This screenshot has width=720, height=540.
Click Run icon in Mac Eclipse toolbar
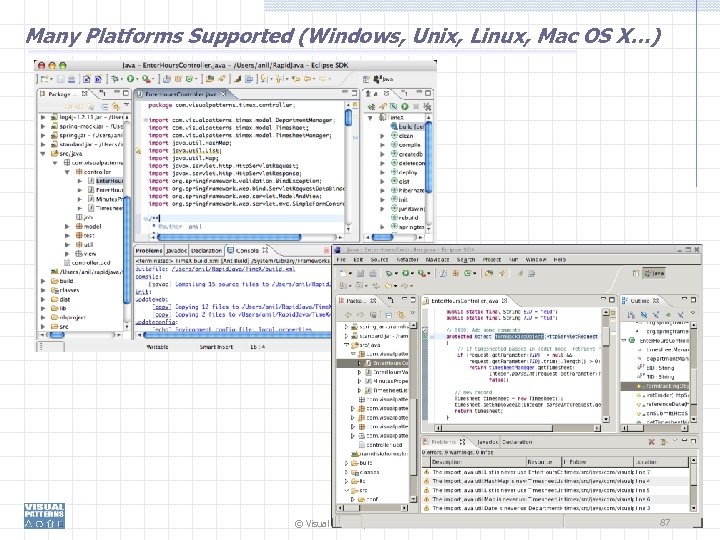130,79
